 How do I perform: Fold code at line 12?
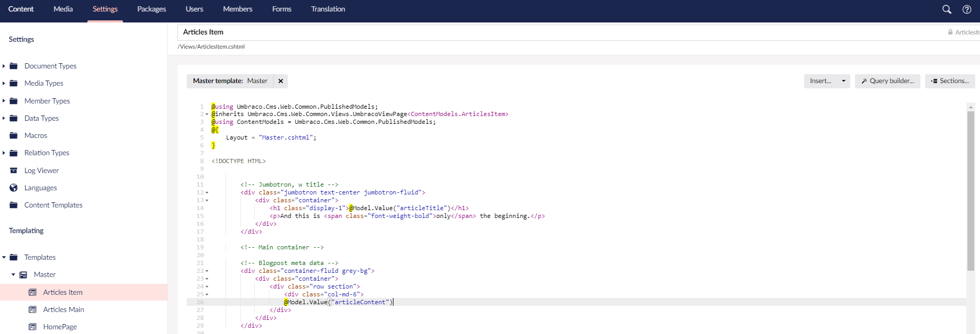[207, 192]
